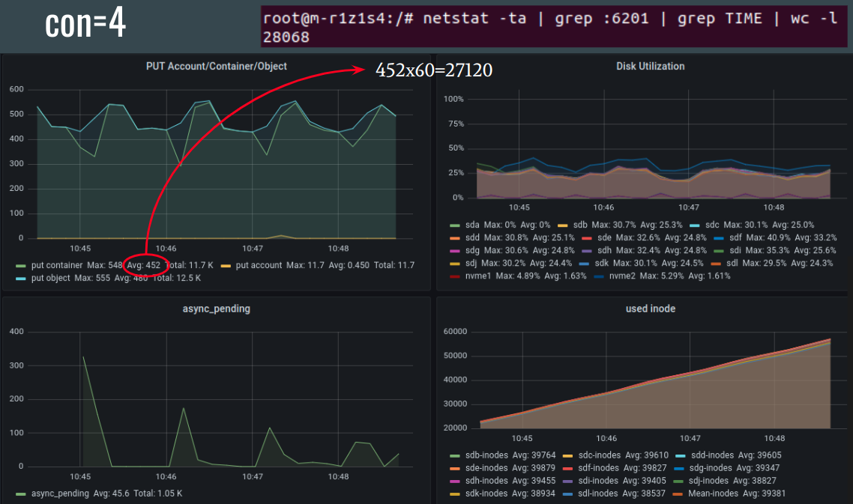Toggle the async_pending legend series
This screenshot has width=853, height=504.
click(58, 493)
